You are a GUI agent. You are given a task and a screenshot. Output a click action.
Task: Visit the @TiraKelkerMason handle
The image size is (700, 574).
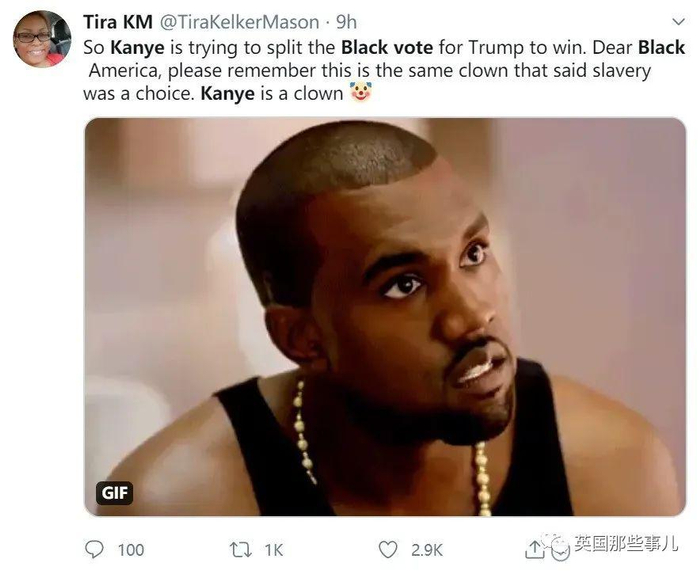(239, 22)
